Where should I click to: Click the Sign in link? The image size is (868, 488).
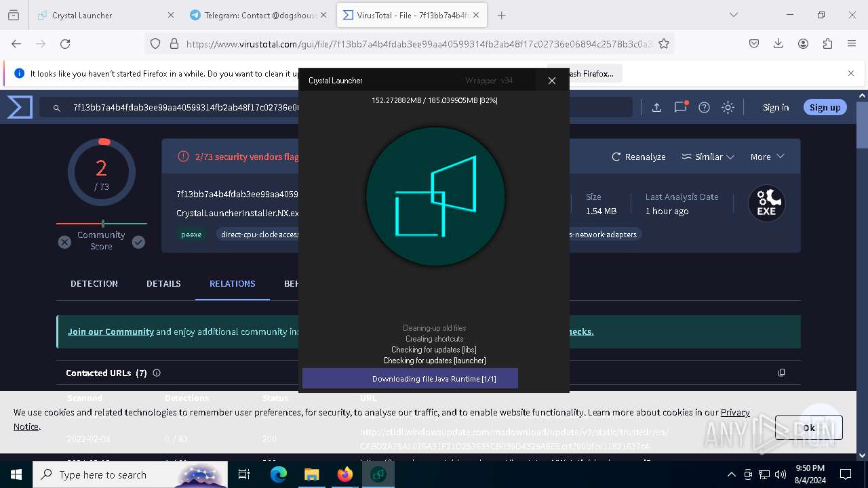point(776,107)
